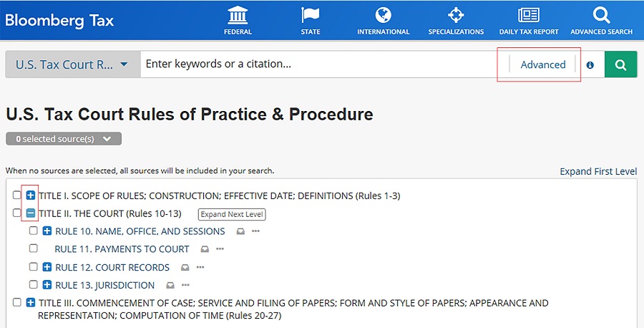Open the International globe icon
This screenshot has height=328, width=644.
point(384,16)
